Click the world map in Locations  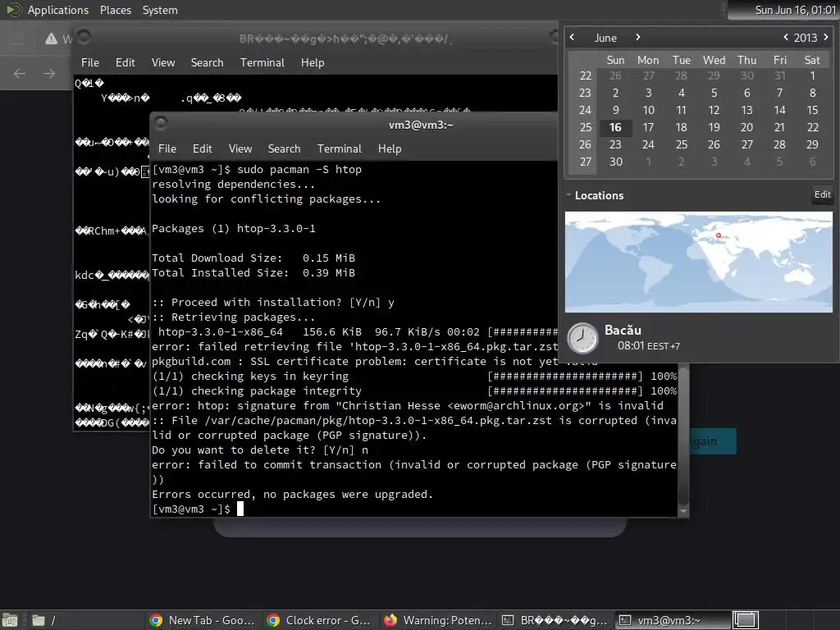pos(699,262)
